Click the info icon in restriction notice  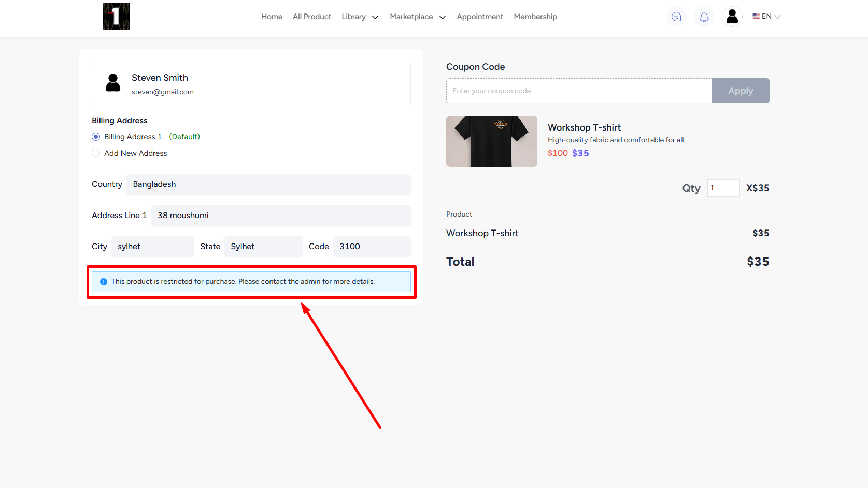pyautogui.click(x=104, y=282)
